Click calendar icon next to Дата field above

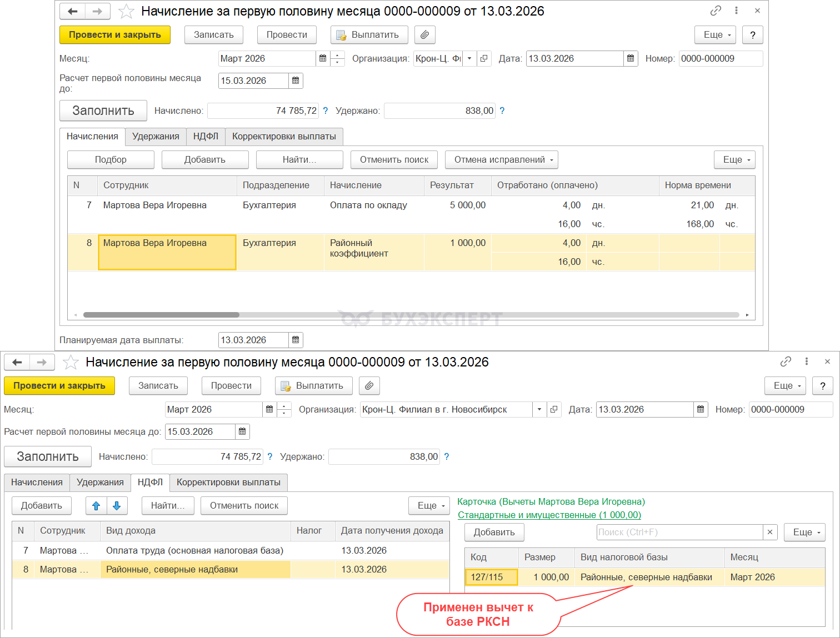point(631,58)
